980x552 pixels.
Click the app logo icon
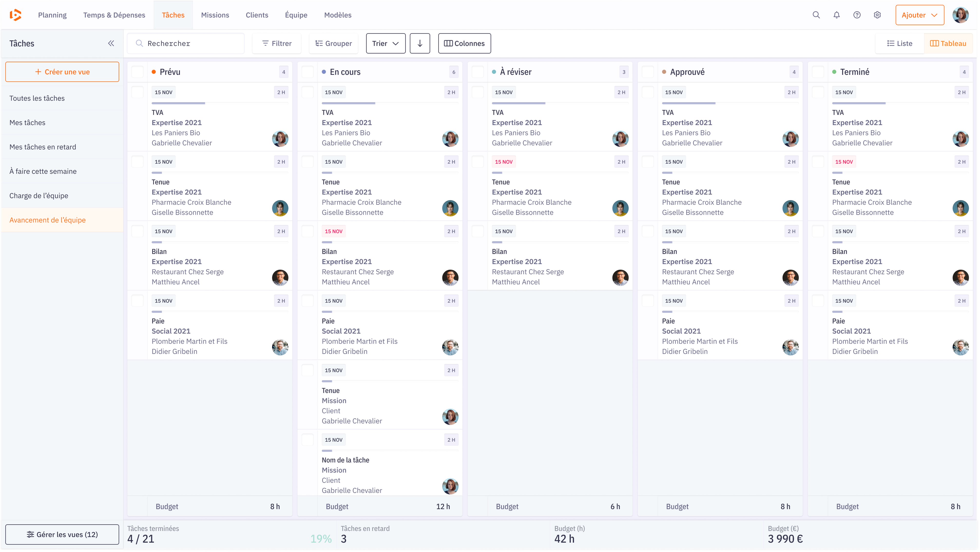click(x=15, y=15)
